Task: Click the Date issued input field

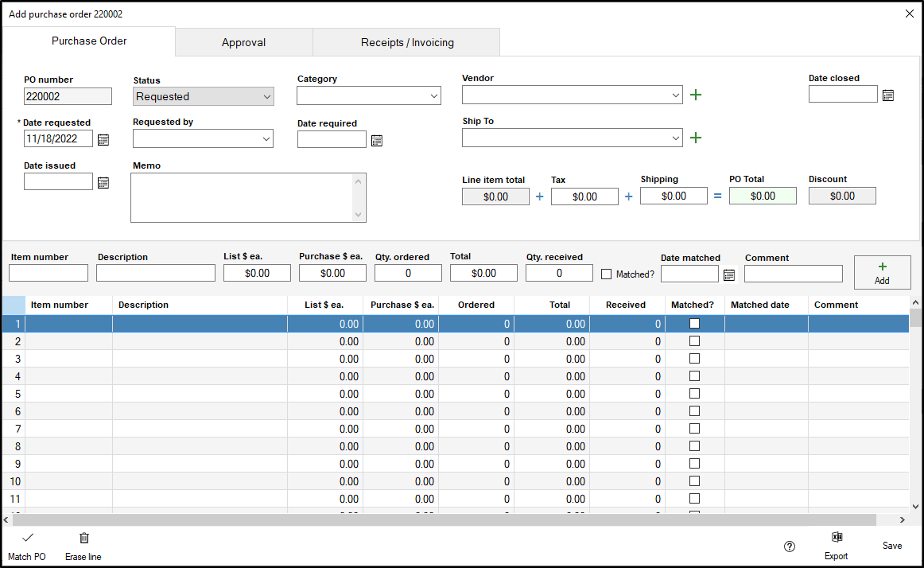Action: (x=58, y=181)
